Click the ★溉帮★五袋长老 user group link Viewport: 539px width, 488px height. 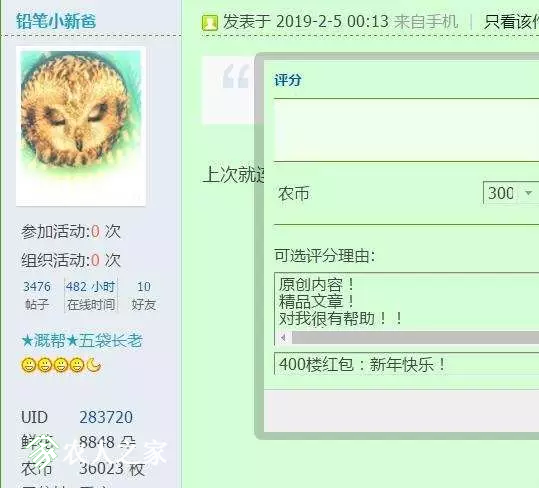point(82,341)
